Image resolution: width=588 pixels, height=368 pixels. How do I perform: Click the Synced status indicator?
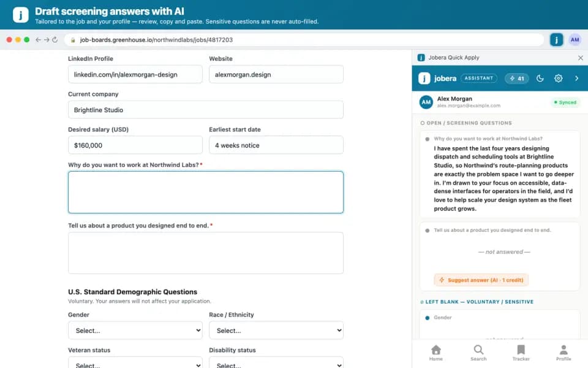565,102
